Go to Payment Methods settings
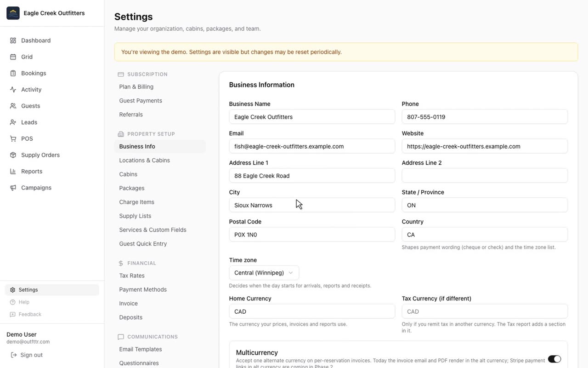This screenshot has height=368, width=588. [143, 289]
